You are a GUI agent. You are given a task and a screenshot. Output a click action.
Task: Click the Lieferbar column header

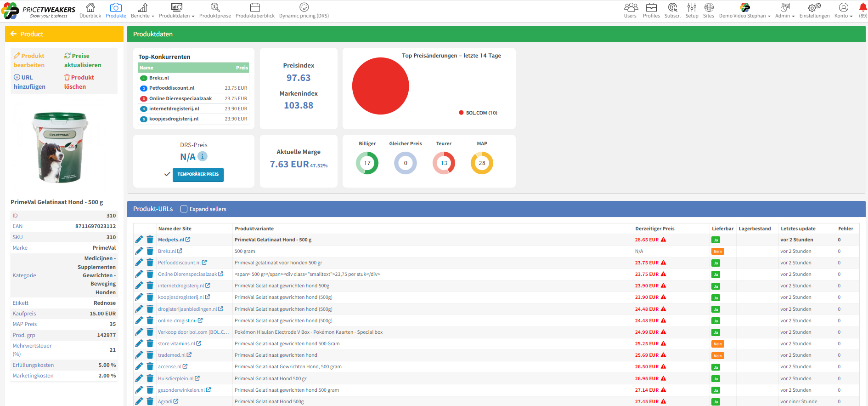pos(722,229)
